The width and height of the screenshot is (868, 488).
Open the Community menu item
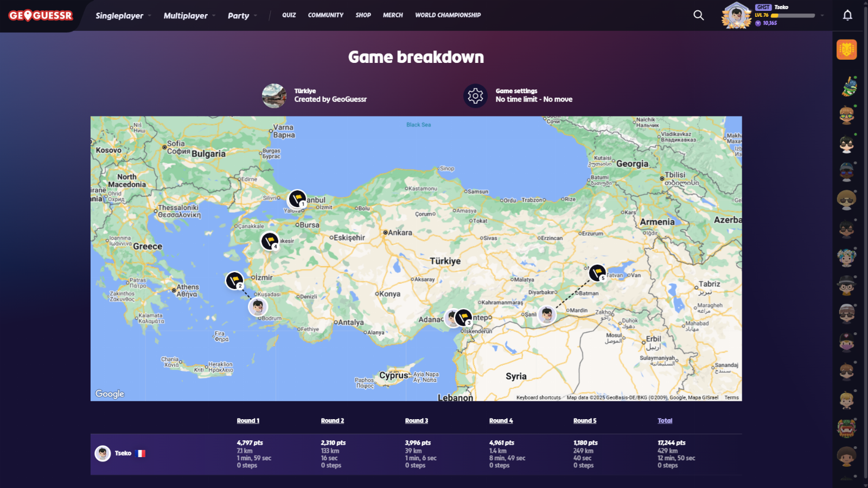(325, 15)
